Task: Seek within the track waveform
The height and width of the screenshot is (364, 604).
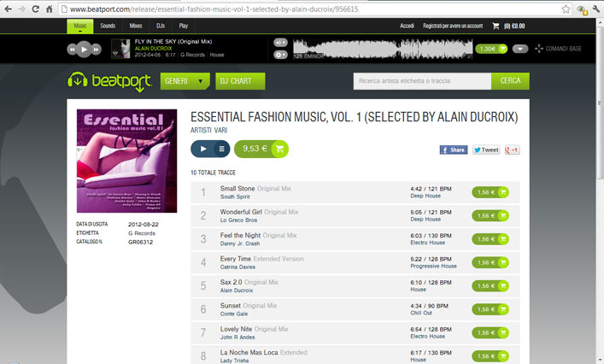Action: pyautogui.click(x=383, y=49)
